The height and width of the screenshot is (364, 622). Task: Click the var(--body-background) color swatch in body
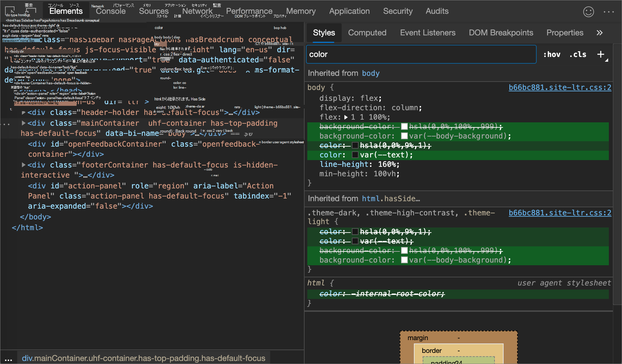coord(404,136)
